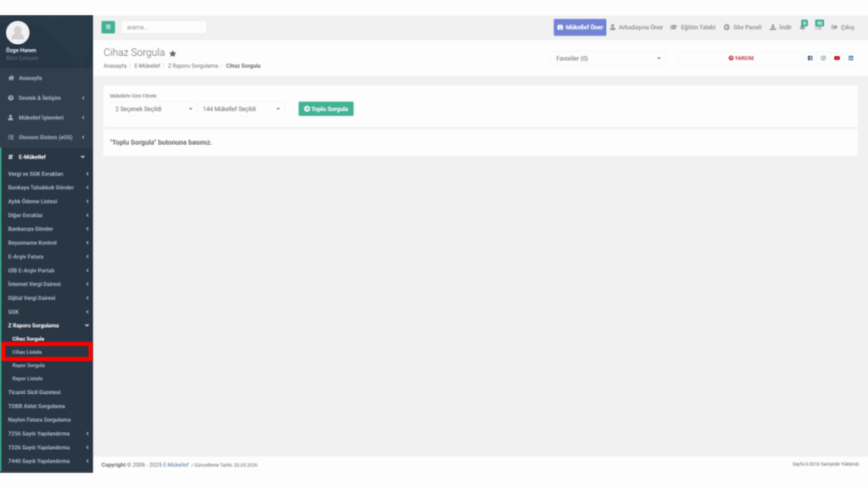This screenshot has width=868, height=488.
Task: Open the LinkedIn social icon
Action: pyautogui.click(x=851, y=58)
